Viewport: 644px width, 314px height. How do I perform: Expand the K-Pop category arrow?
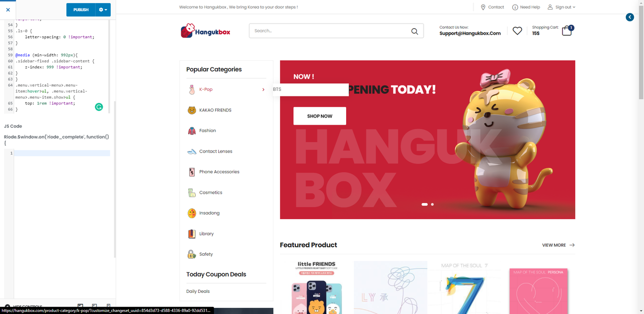(263, 89)
